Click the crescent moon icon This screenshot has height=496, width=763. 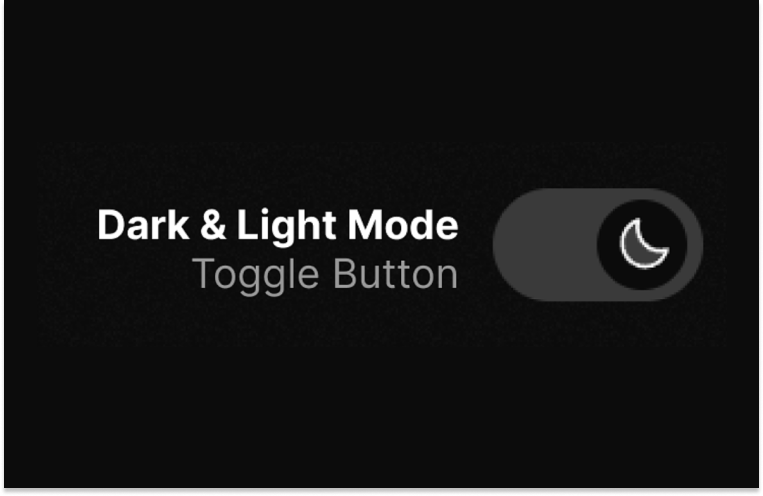tap(644, 244)
